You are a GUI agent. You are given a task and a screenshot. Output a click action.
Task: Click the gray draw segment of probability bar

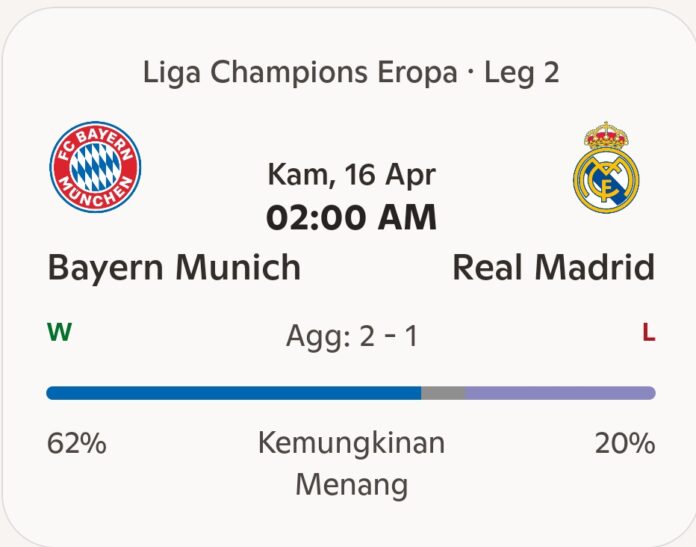[x=442, y=393]
